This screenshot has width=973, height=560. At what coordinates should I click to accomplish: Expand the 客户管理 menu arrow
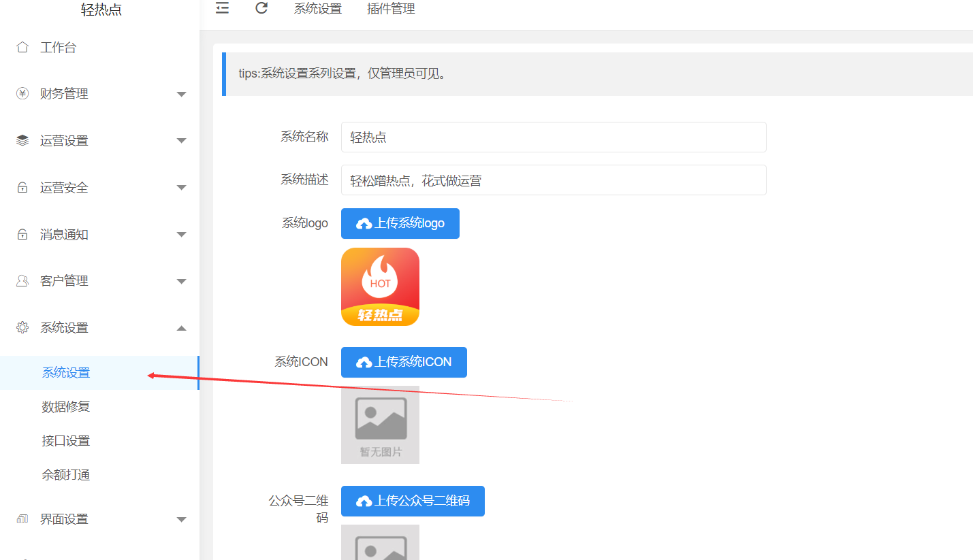click(x=181, y=281)
